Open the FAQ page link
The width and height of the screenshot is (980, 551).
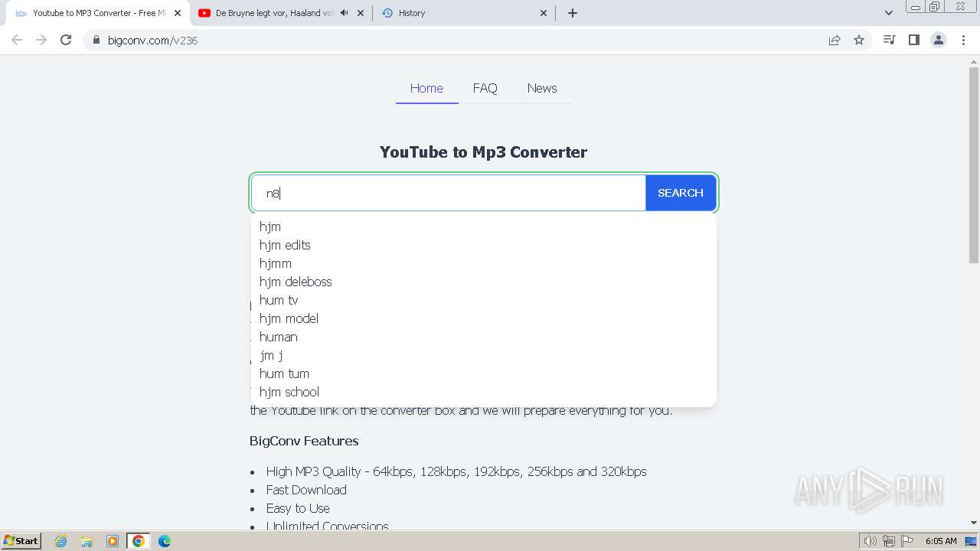485,88
